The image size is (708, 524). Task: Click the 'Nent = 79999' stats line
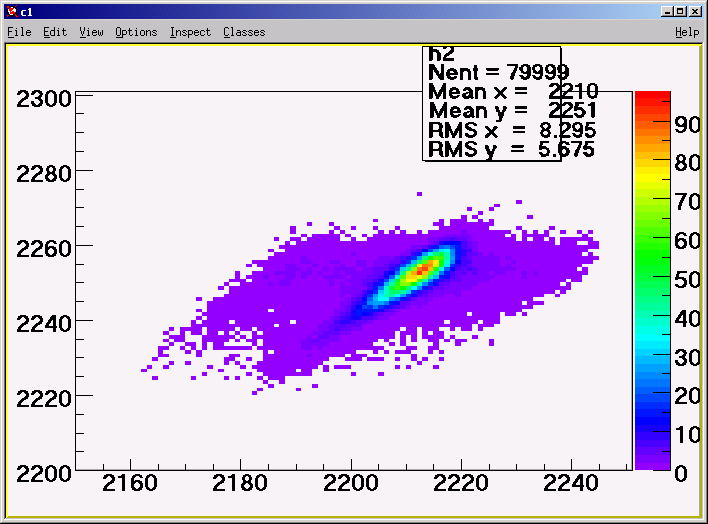(x=498, y=72)
